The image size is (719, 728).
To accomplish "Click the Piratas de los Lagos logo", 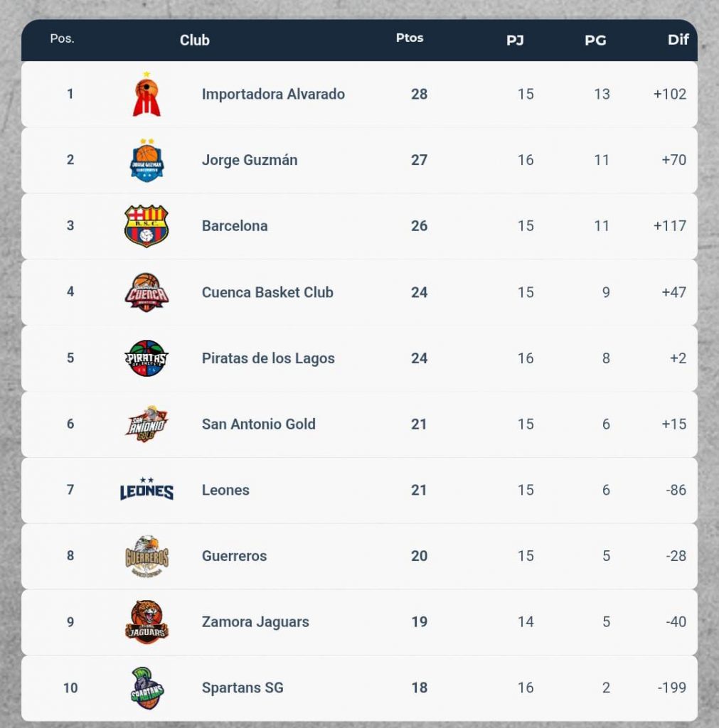I will click(147, 358).
